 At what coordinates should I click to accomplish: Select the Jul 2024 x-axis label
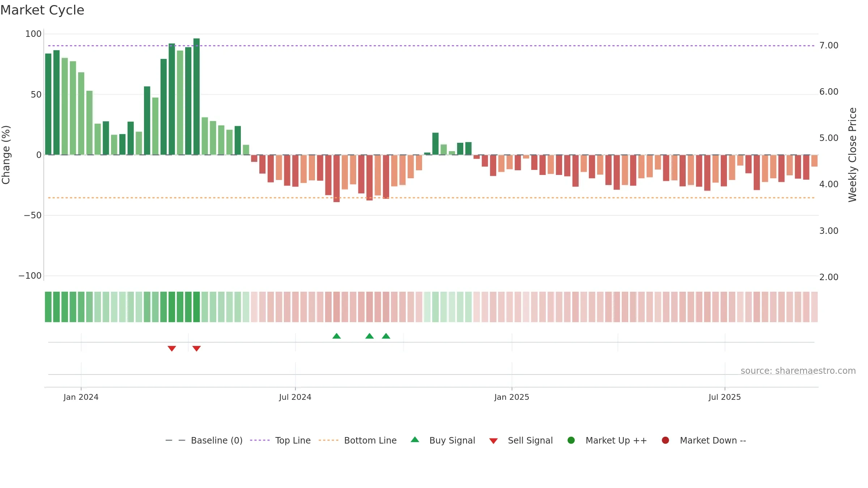click(295, 397)
